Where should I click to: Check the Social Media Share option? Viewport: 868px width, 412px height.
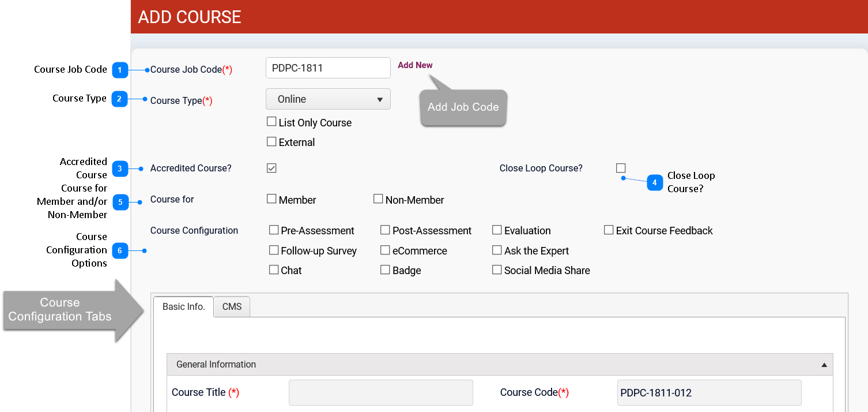[497, 270]
